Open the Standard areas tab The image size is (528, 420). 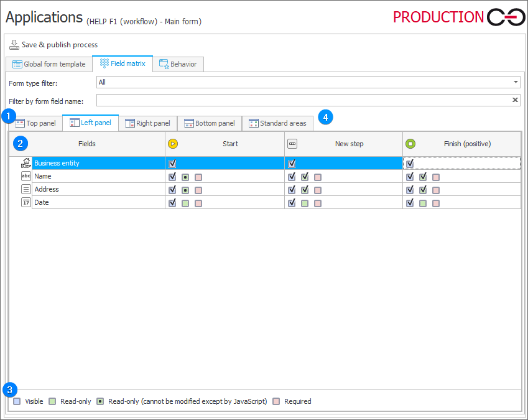pos(278,123)
